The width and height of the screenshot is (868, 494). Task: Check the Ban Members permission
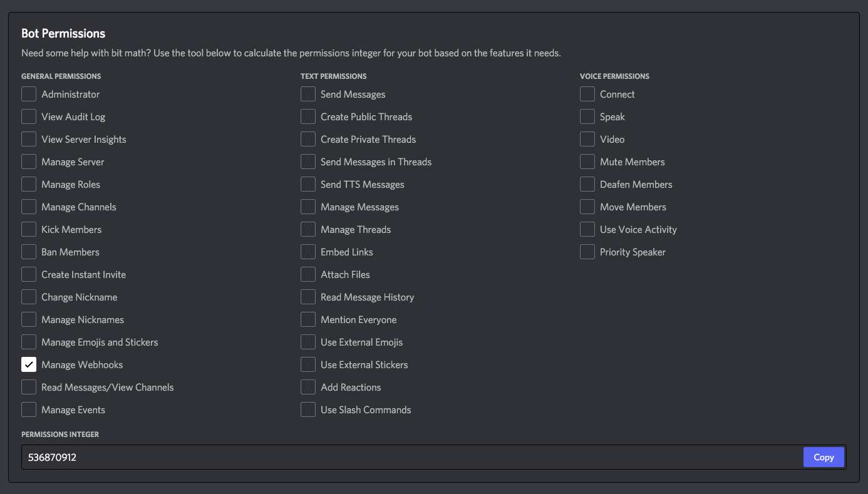click(28, 252)
